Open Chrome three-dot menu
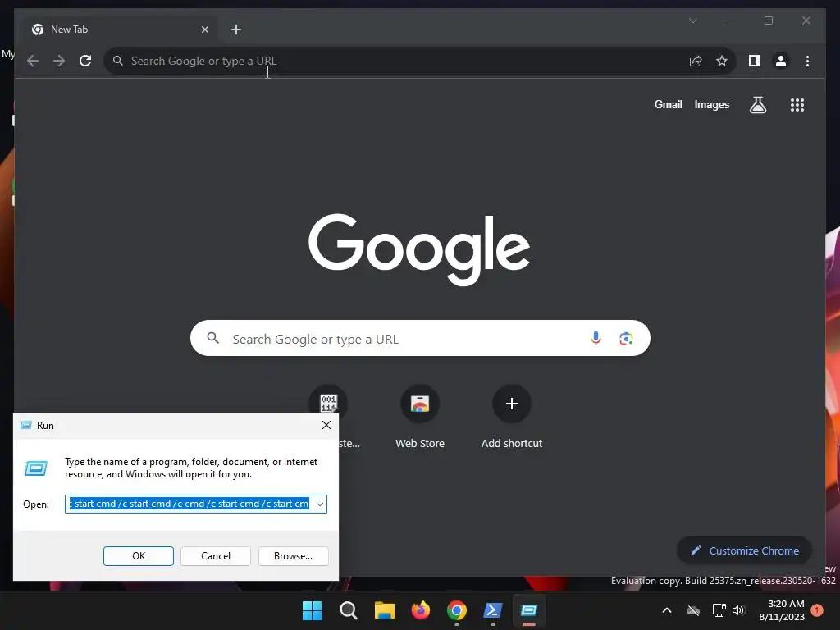The width and height of the screenshot is (840, 630). point(807,61)
